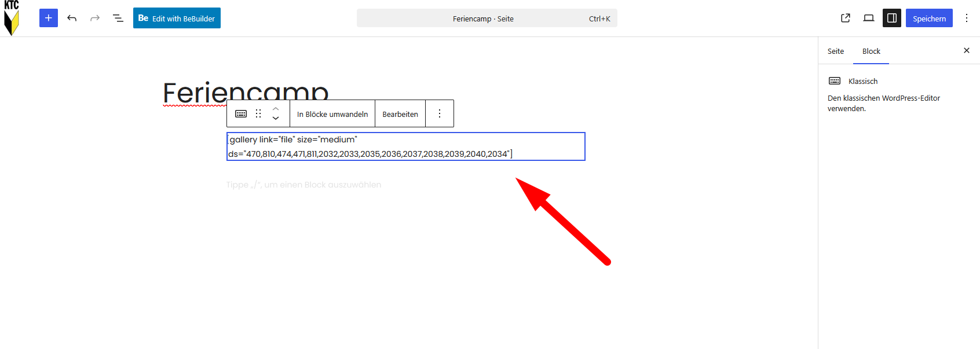Switch to the Seite tab
Viewport: 980px width, 349px height.
tap(836, 51)
